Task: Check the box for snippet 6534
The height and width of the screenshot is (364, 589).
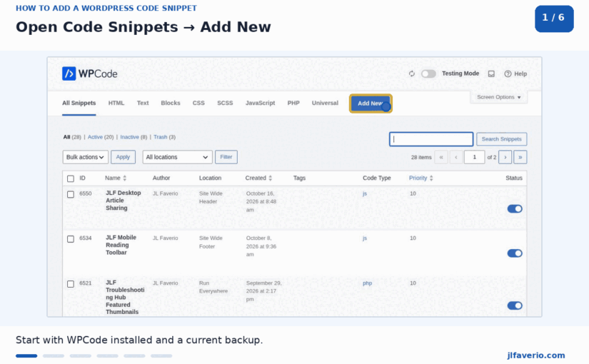Action: click(71, 239)
